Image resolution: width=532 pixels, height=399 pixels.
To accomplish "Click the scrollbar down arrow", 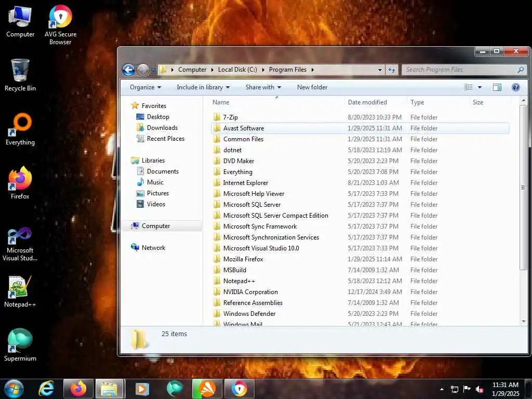I will pos(523,321).
